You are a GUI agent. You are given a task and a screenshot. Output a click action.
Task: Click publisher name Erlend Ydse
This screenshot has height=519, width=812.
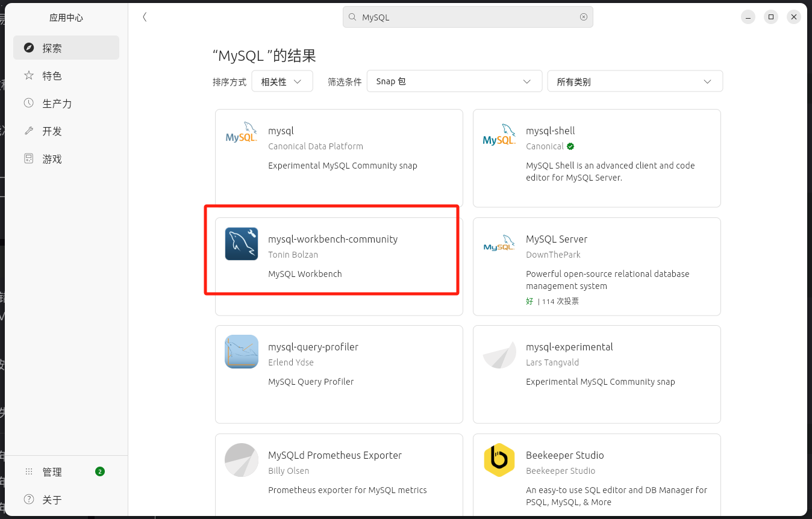291,362
